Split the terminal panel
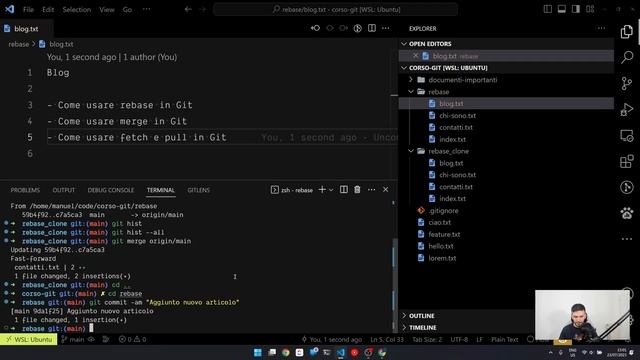This screenshot has width=640, height=360. point(344,190)
